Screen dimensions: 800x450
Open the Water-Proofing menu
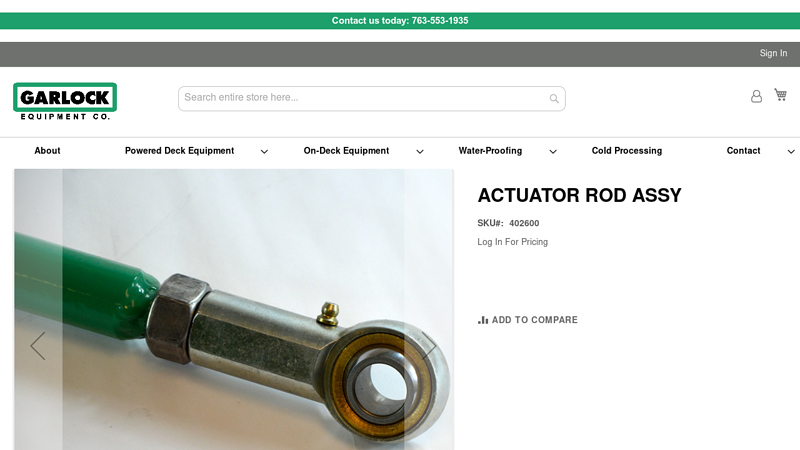tap(490, 151)
